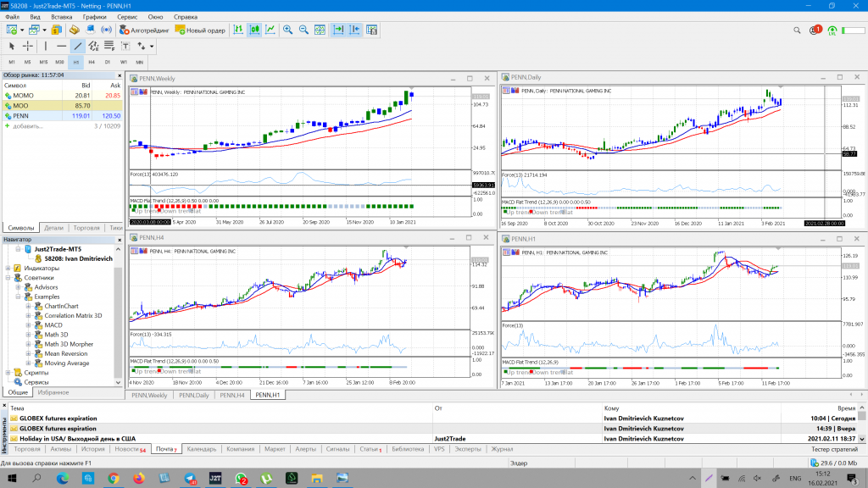Open the Детали tab in Market Watch
Image resolution: width=868 pixels, height=488 pixels.
pyautogui.click(x=53, y=228)
